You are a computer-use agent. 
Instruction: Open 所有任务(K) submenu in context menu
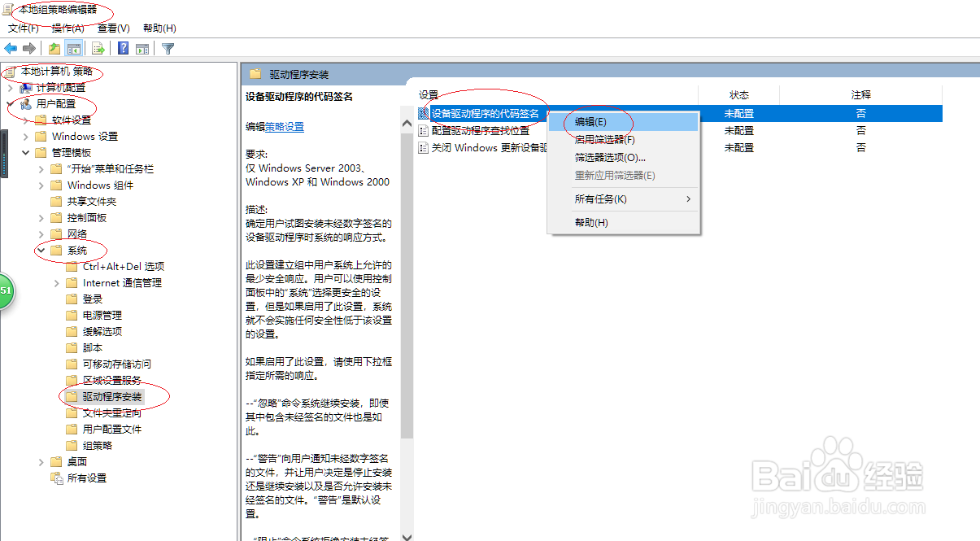tap(624, 199)
